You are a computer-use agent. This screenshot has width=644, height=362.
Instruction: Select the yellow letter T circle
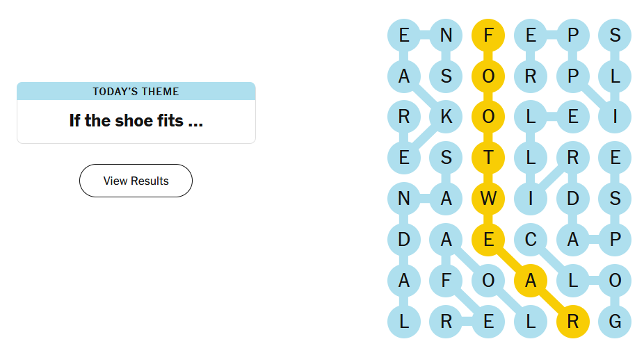click(488, 158)
